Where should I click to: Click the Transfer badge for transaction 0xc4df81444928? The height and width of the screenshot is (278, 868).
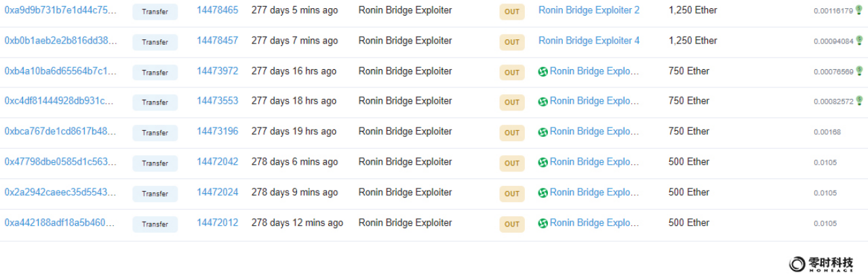coord(155,102)
